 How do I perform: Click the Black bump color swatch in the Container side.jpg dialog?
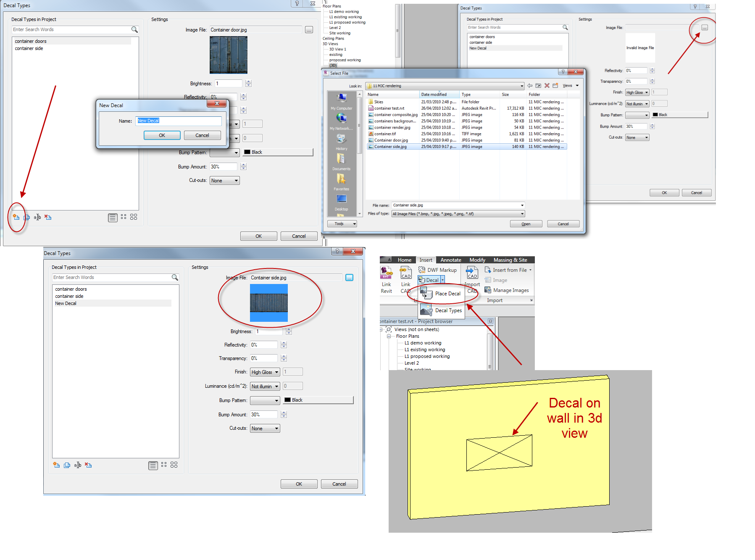(x=318, y=400)
